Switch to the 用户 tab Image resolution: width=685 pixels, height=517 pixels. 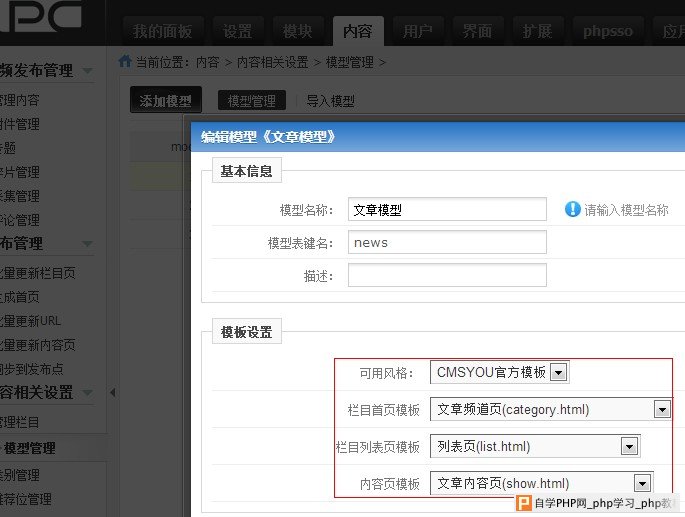[x=418, y=31]
